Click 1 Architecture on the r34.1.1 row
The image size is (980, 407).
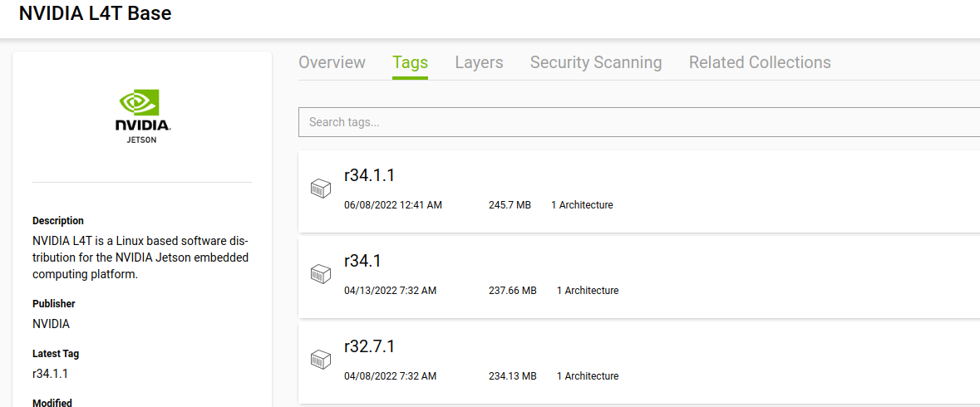[582, 205]
